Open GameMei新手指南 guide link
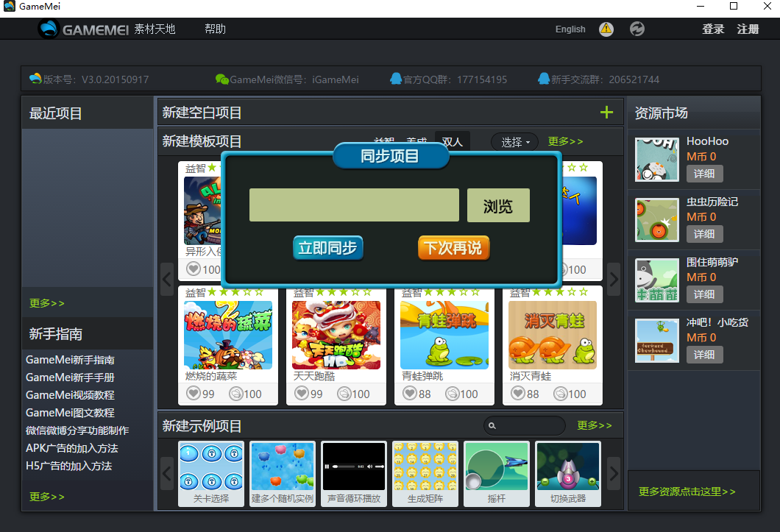The width and height of the screenshot is (780, 532). (x=70, y=360)
